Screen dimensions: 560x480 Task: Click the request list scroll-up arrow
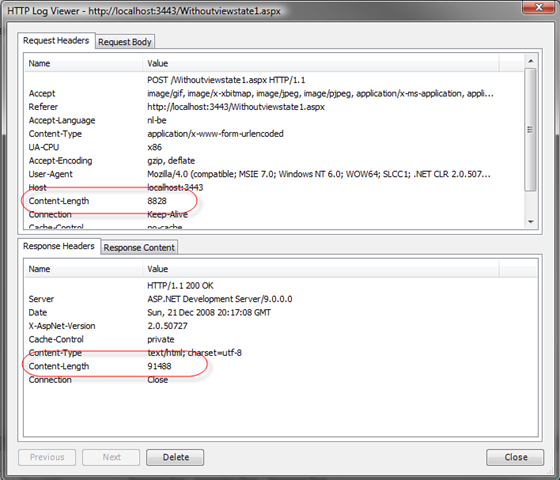pos(531,61)
